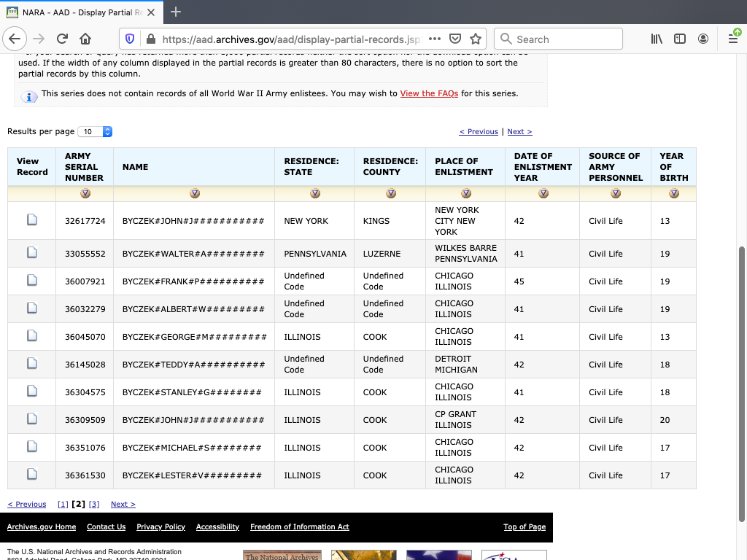
Task: Expand the Results per page dropdown
Action: tap(95, 132)
